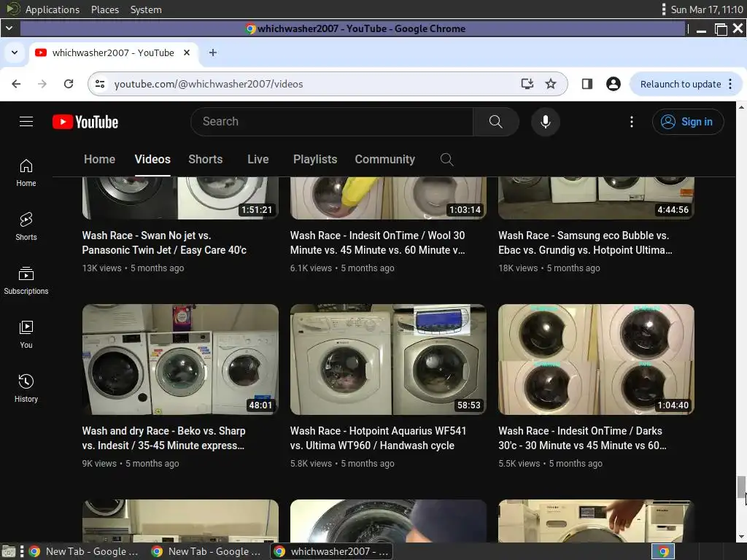The height and width of the screenshot is (560, 747).
Task: Play the 4:44:56 thumbnail video
Action: pyautogui.click(x=596, y=198)
